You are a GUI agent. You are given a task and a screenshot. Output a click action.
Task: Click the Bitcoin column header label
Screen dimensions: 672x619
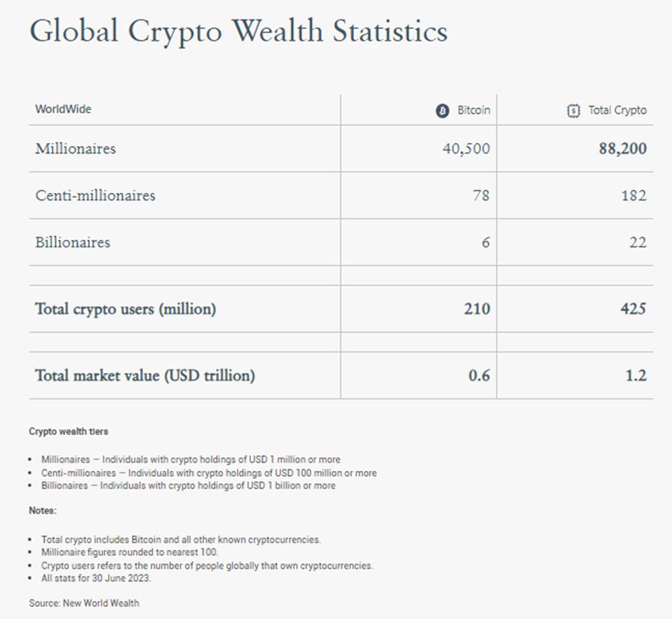pyautogui.click(x=474, y=110)
